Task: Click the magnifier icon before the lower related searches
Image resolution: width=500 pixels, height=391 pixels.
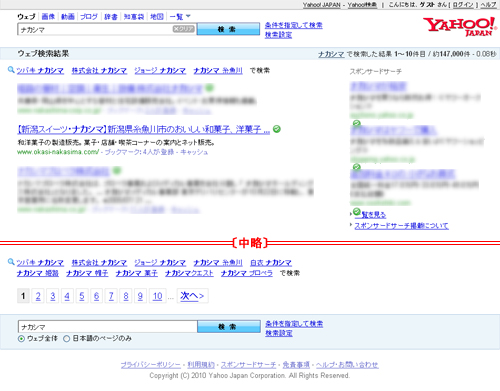Action: (x=11, y=262)
